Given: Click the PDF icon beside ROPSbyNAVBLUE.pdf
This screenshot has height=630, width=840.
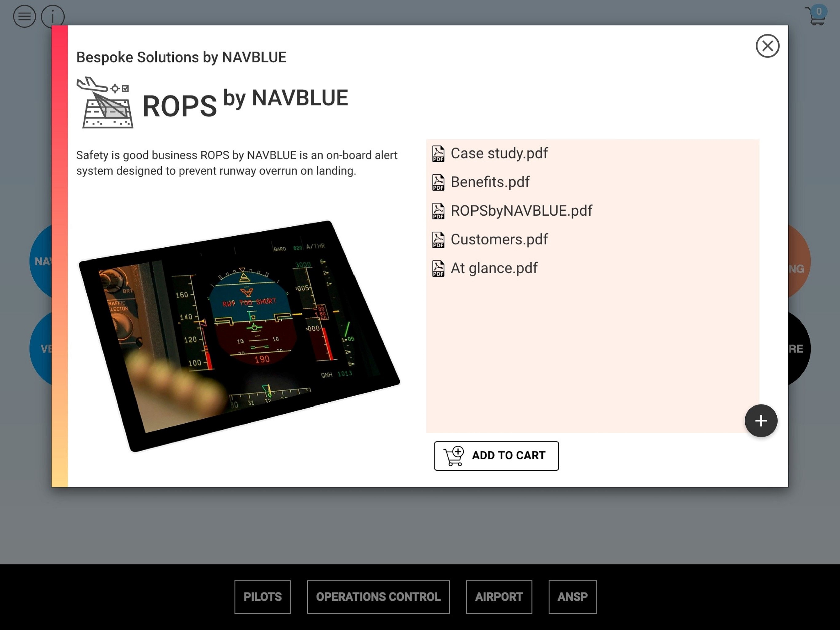Looking at the screenshot, I should [438, 211].
